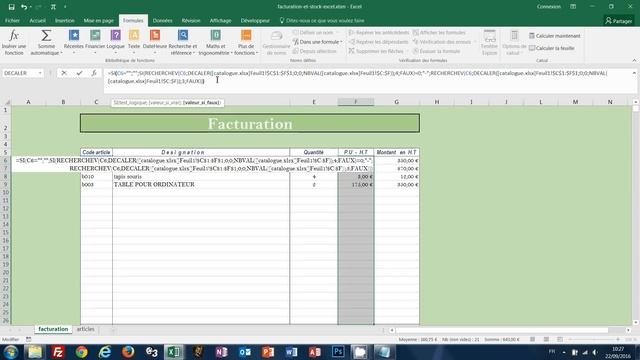Click the Partager button
640x360 pixels.
[x=619, y=21]
